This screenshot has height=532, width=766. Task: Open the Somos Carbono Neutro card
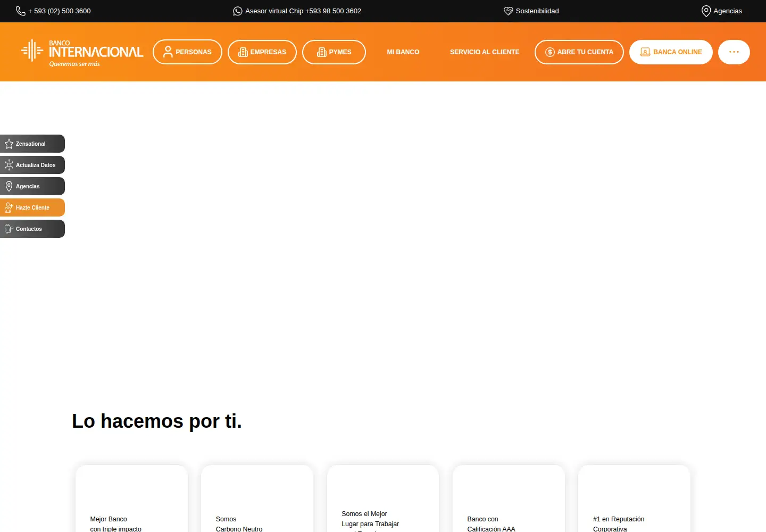coord(257,498)
